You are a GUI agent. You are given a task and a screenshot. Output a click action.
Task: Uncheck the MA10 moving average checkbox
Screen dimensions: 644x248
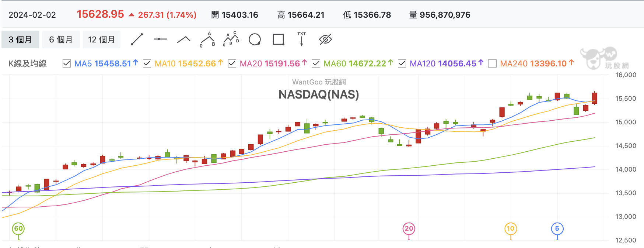pyautogui.click(x=147, y=63)
